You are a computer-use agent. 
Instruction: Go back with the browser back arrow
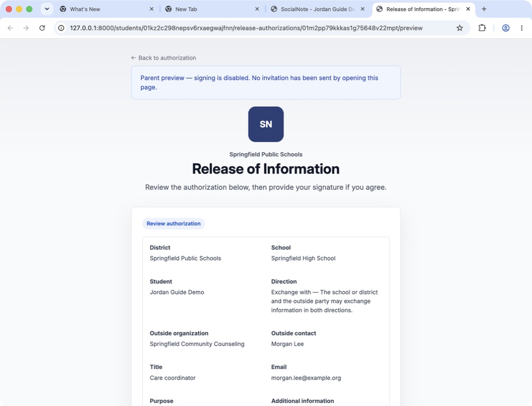click(10, 28)
